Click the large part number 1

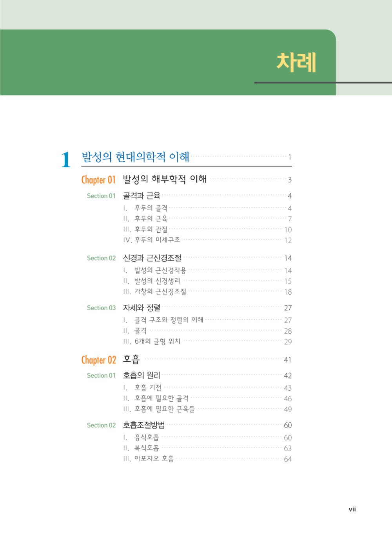[65, 160]
